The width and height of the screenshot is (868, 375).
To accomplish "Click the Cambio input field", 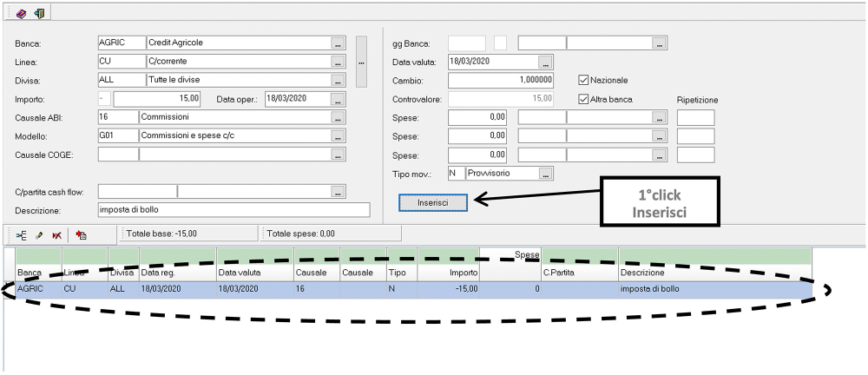I will (501, 80).
